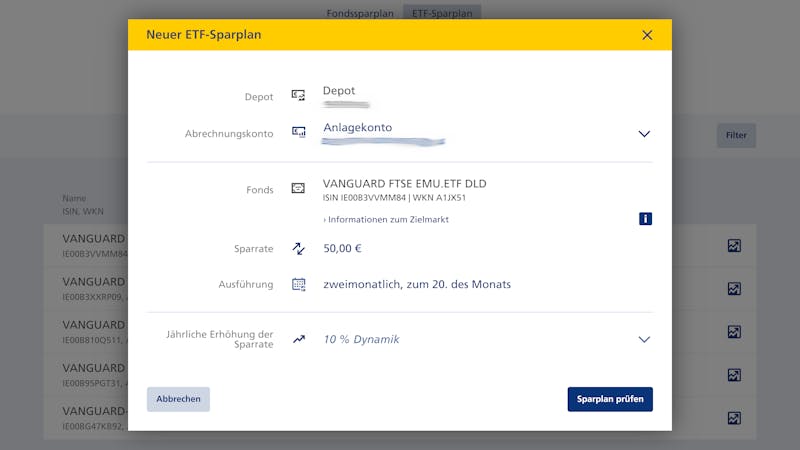Open chart icon in IE00B95PGT31 row
Viewport: 800px width, 450px height.
734,375
